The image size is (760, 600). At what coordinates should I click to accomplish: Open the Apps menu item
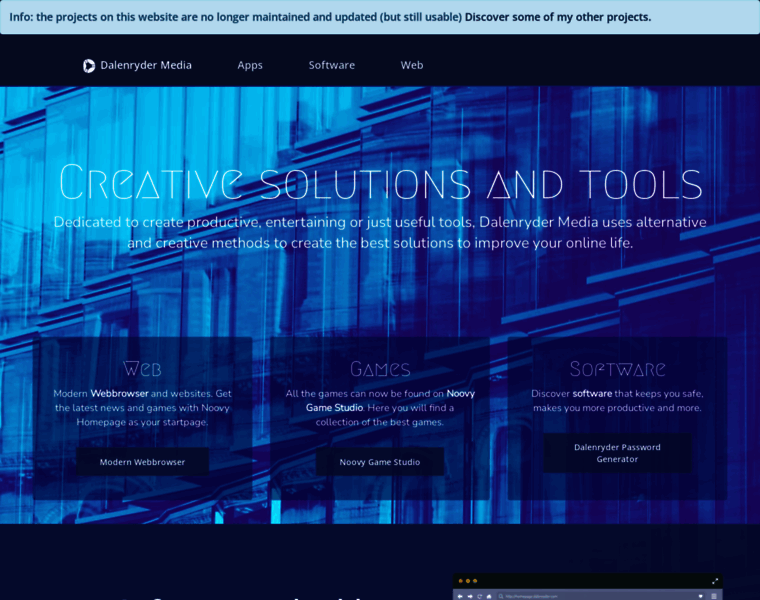[250, 65]
